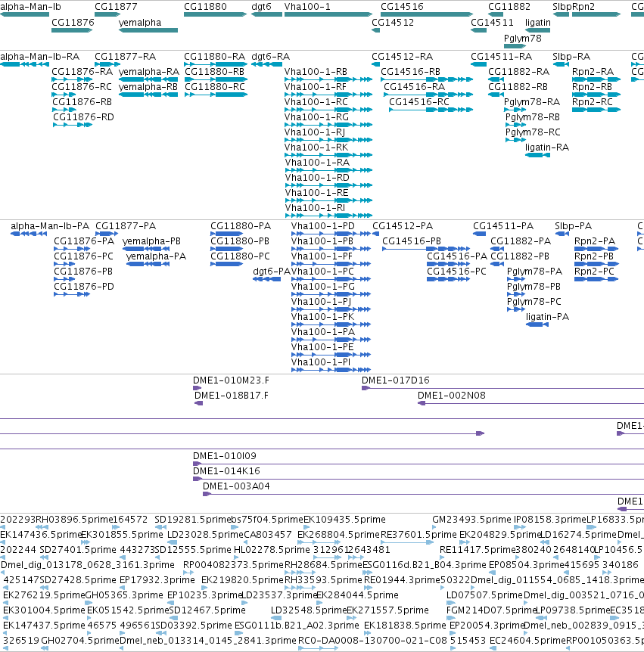
Task: Click the EK181838.5prime EST label
Action: [x=405, y=626]
